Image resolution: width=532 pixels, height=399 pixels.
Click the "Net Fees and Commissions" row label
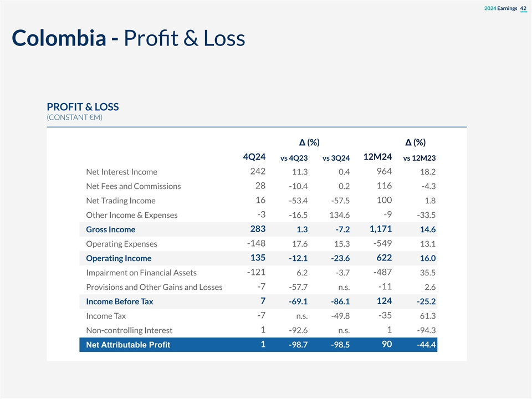coord(133,186)
